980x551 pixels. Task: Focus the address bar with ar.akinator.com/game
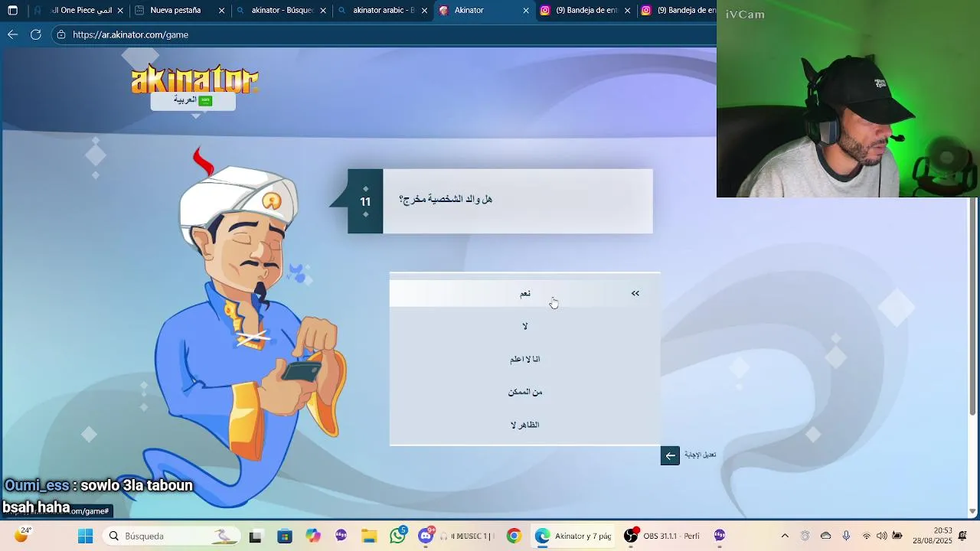383,34
